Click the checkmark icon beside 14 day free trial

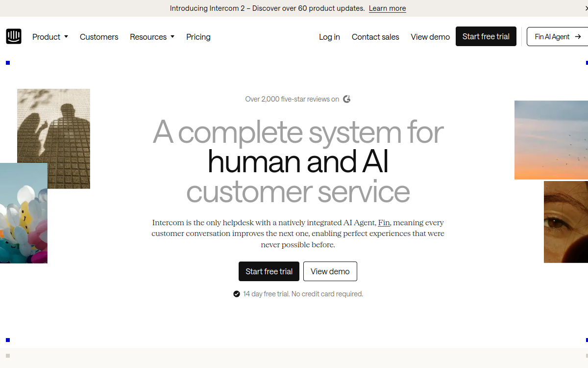[x=237, y=294]
